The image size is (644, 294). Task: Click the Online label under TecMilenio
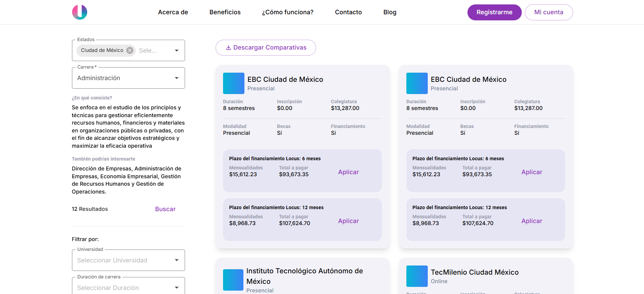point(439,281)
